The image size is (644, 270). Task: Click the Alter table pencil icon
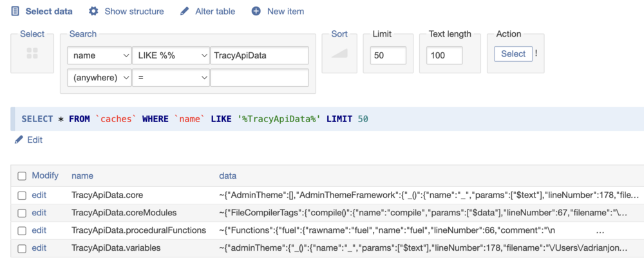(185, 12)
